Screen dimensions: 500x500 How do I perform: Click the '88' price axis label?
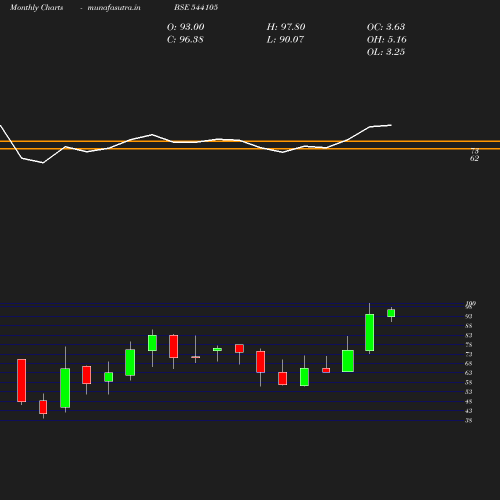[x=469, y=326]
